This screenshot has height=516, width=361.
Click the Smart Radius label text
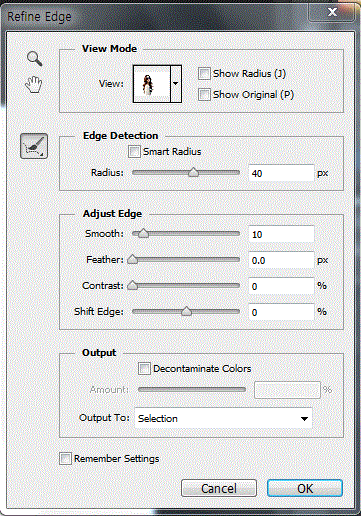point(172,152)
